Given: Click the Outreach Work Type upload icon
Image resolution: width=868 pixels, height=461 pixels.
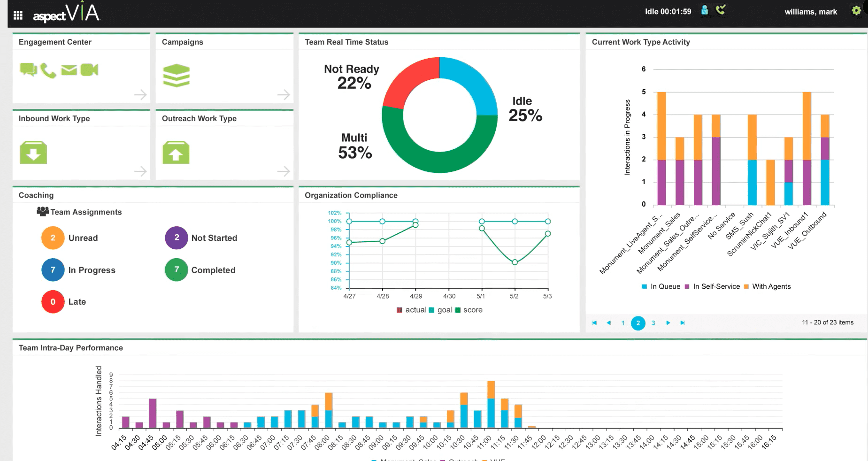Looking at the screenshot, I should [x=176, y=153].
